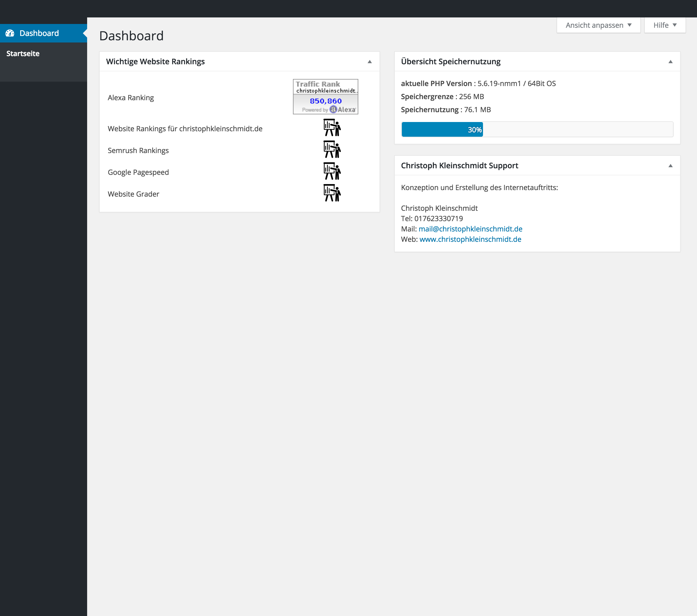
Task: Click the 850,860 rank number
Action: pos(325,101)
